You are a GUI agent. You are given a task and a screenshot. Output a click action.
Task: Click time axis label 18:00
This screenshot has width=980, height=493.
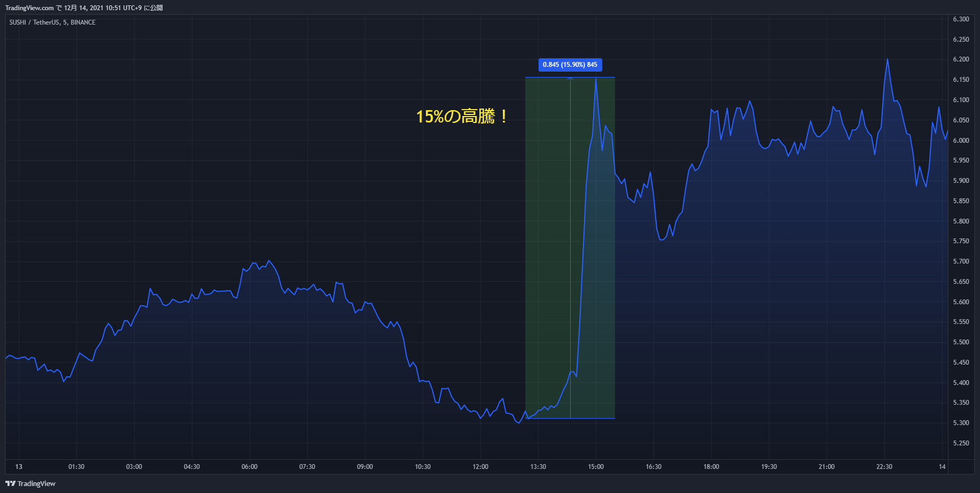(x=711, y=467)
